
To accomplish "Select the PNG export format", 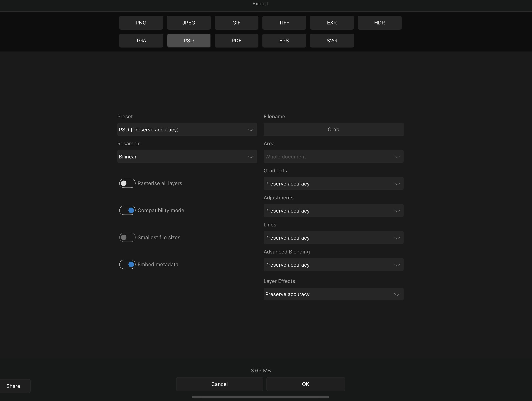I will tap(141, 23).
